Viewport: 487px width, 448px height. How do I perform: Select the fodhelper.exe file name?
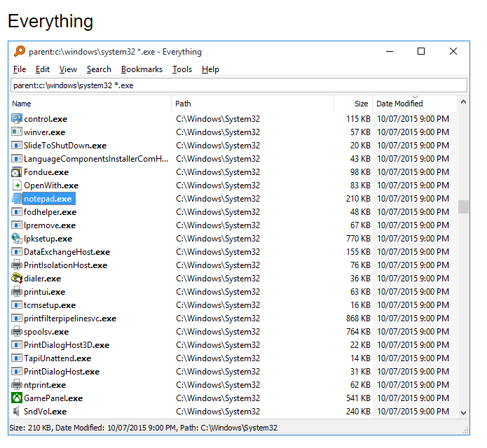[x=50, y=212]
